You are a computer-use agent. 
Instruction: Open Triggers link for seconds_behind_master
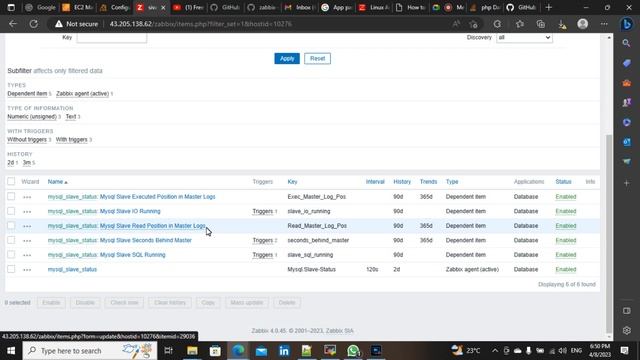point(262,240)
